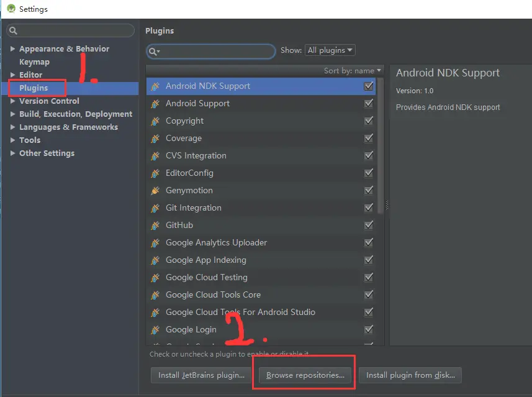Expand the Languages & Frameworks arrow
The width and height of the screenshot is (532, 397).
pyautogui.click(x=12, y=127)
